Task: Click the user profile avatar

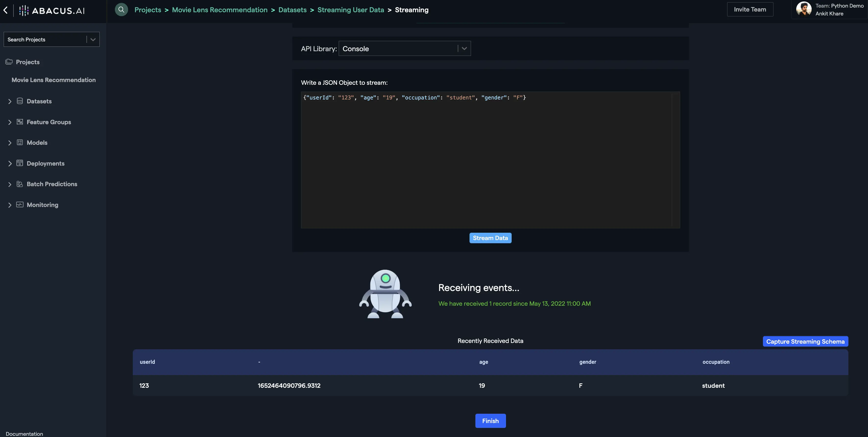Action: click(804, 9)
